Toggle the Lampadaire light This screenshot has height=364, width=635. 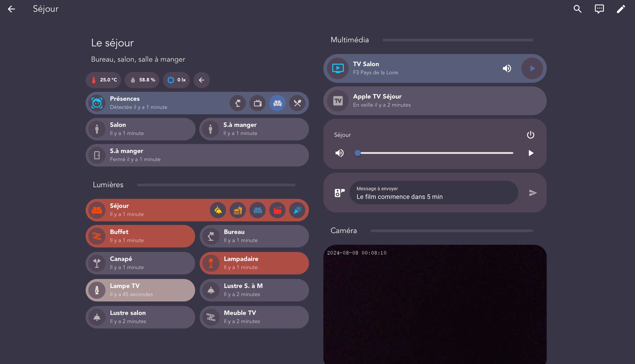254,263
